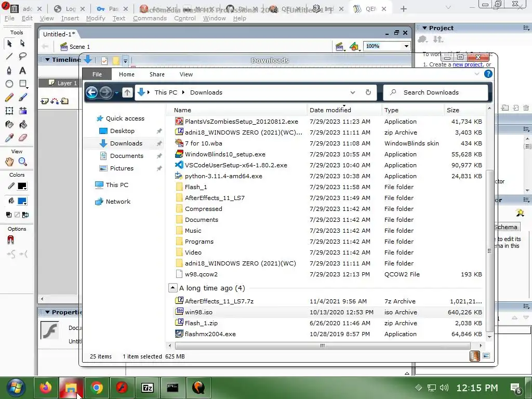The width and height of the screenshot is (532, 399).
Task: Select flashmx2004.exe file
Action: (x=210, y=334)
